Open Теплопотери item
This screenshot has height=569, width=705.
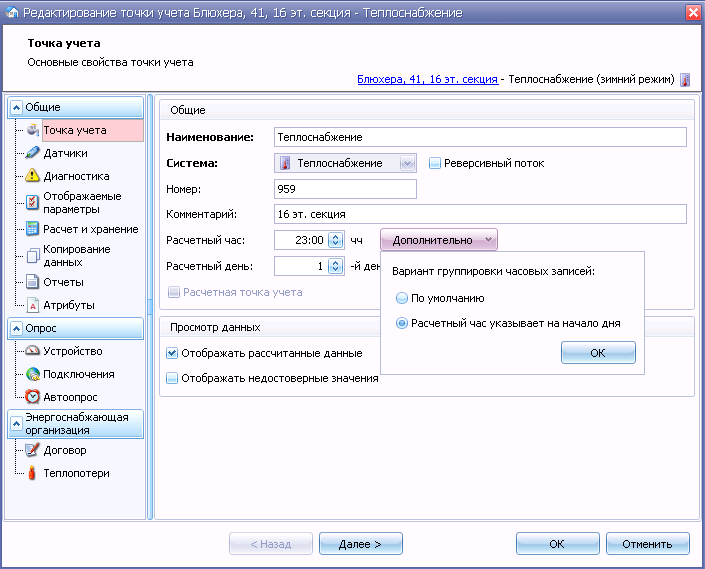tap(76, 473)
